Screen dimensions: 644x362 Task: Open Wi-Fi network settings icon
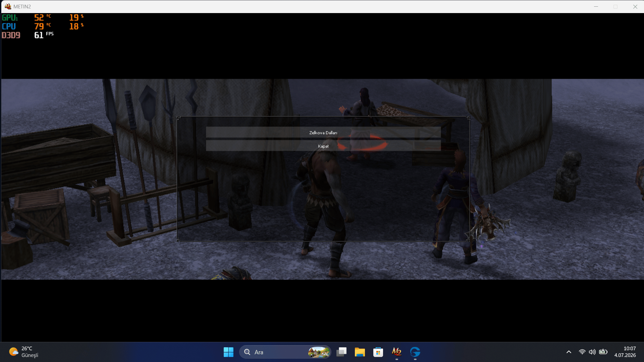[x=582, y=352]
